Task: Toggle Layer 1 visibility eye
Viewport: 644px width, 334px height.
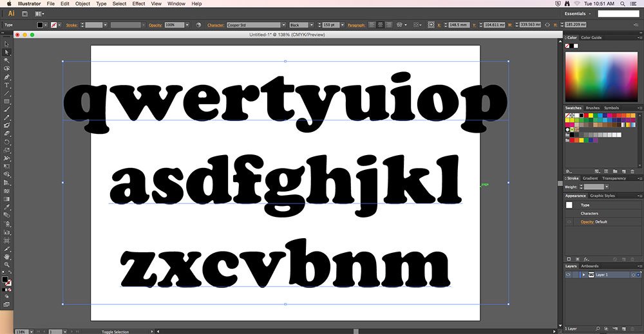Action: pyautogui.click(x=569, y=275)
